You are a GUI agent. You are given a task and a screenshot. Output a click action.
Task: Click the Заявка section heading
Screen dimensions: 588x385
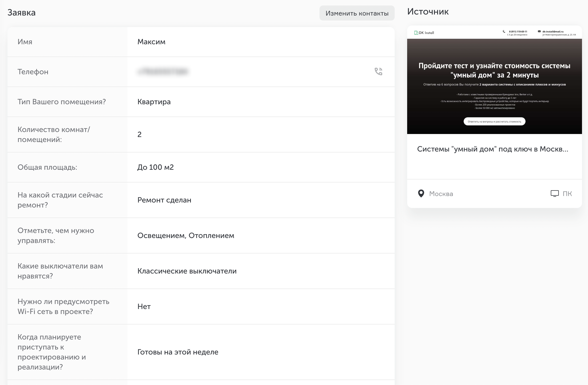[x=21, y=12]
